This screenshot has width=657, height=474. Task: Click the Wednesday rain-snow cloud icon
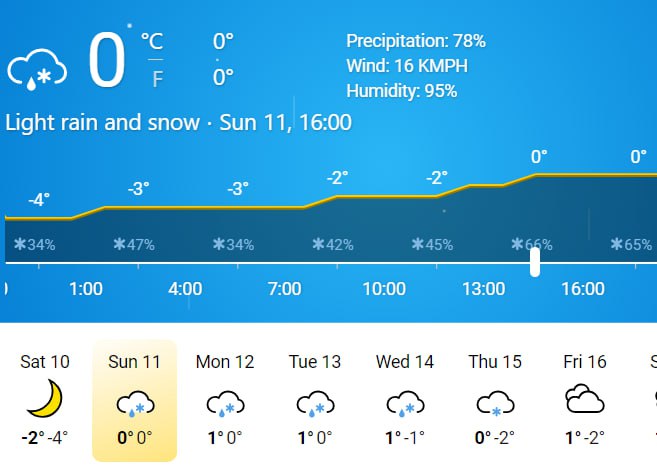click(x=405, y=404)
